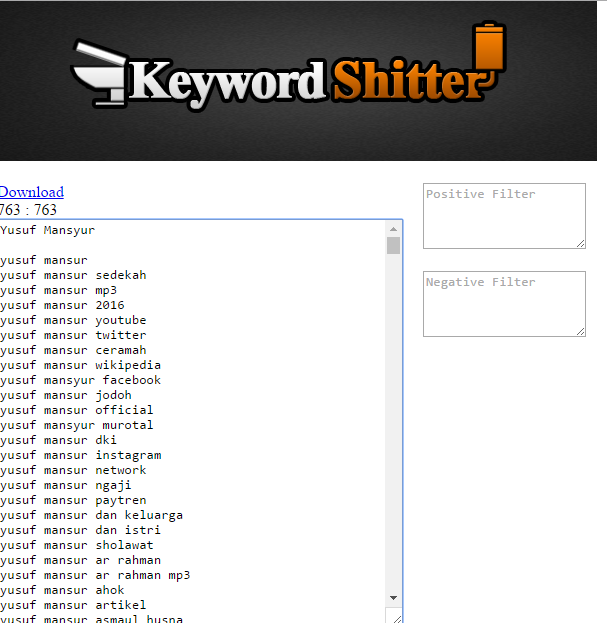Click the 'yusuf mansur ceramah' line
Viewport: 607px width, 623px height.
73,350
